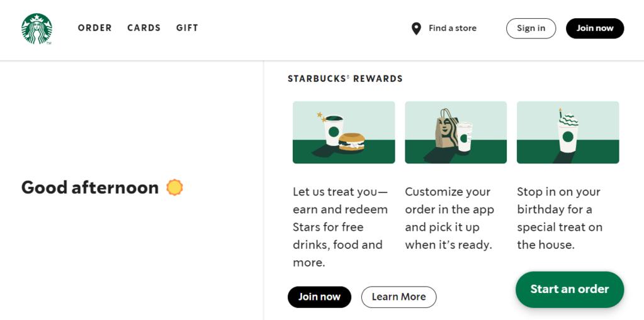This screenshot has width=644, height=320.
Task: Click the customize your order description
Action: tap(449, 218)
